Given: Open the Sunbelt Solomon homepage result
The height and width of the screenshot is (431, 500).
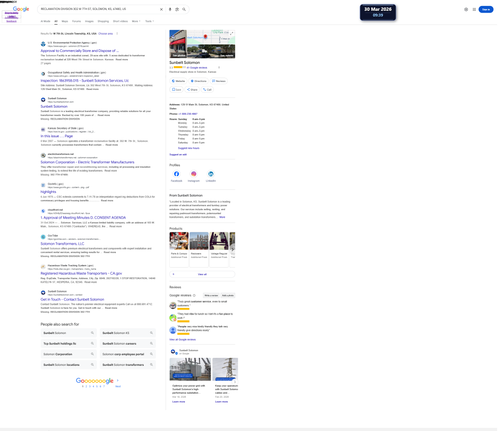Looking at the screenshot, I should [54, 106].
